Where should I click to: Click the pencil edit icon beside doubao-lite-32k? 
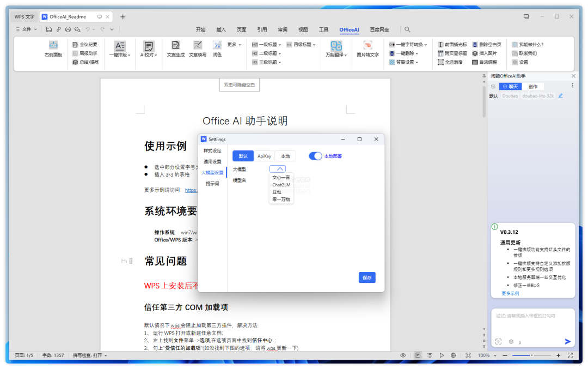(561, 96)
